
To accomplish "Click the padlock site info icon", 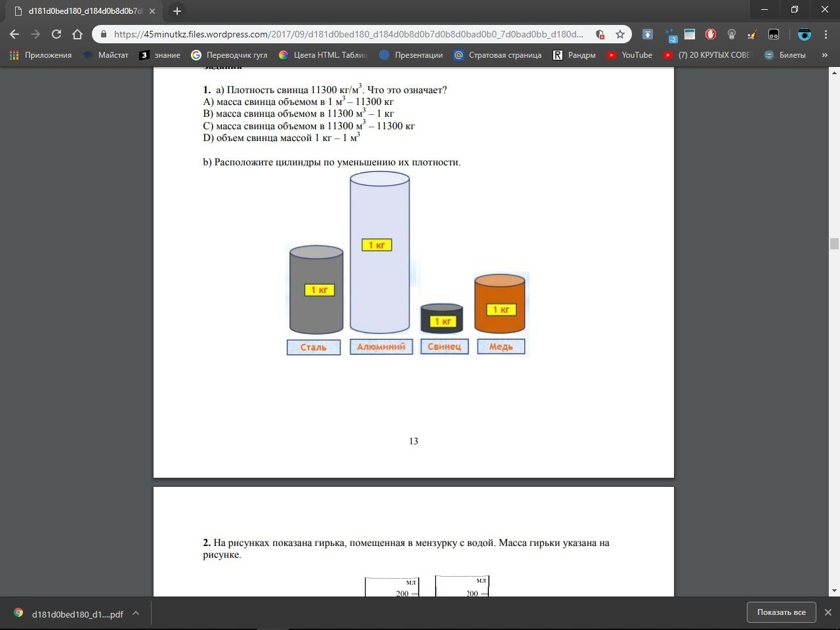I will coord(104,34).
